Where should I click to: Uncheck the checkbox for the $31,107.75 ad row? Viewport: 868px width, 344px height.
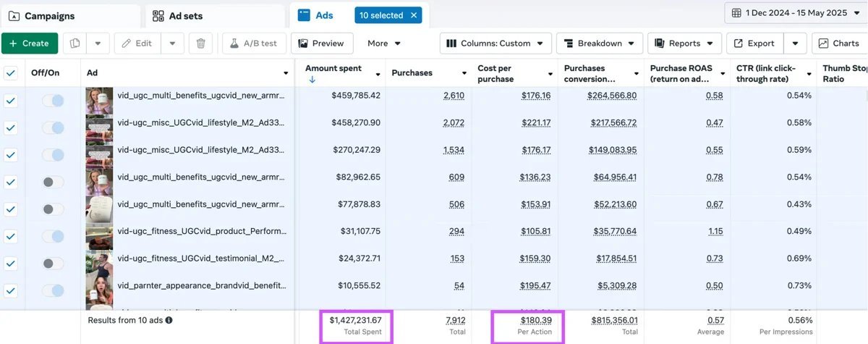(11, 236)
